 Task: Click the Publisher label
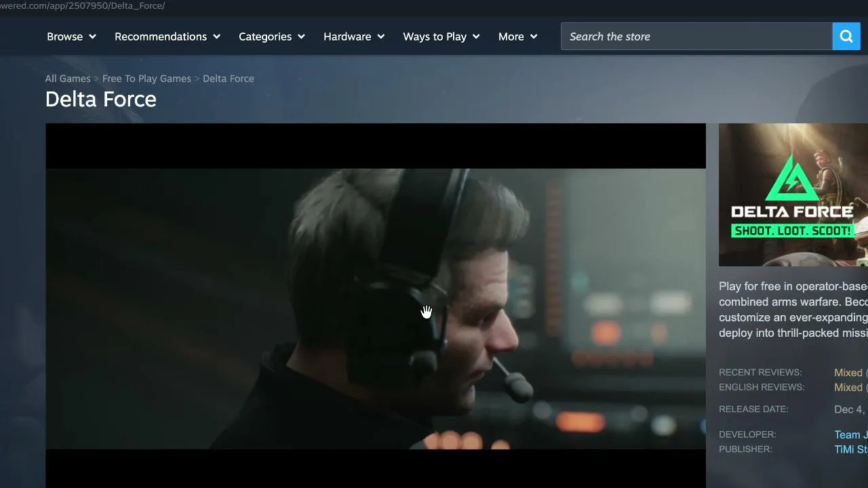pos(745,449)
